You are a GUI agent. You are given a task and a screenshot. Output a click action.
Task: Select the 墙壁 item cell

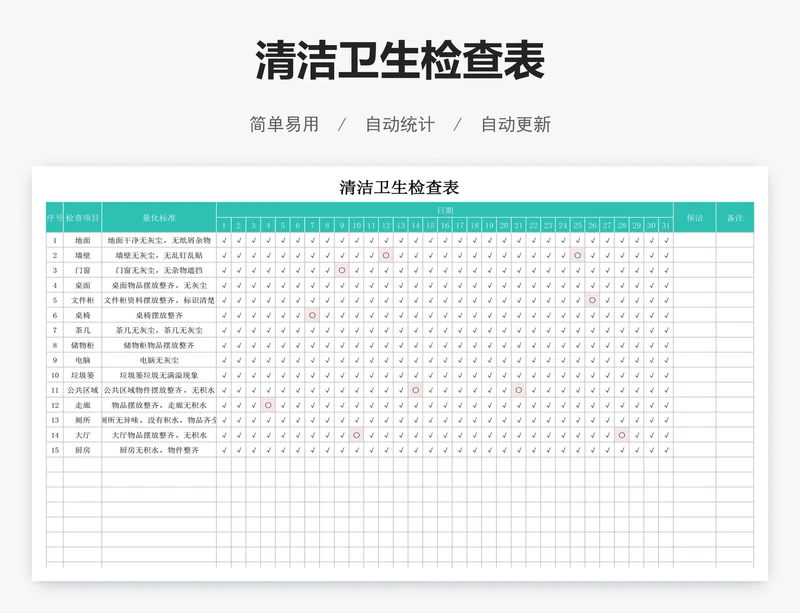83,255
